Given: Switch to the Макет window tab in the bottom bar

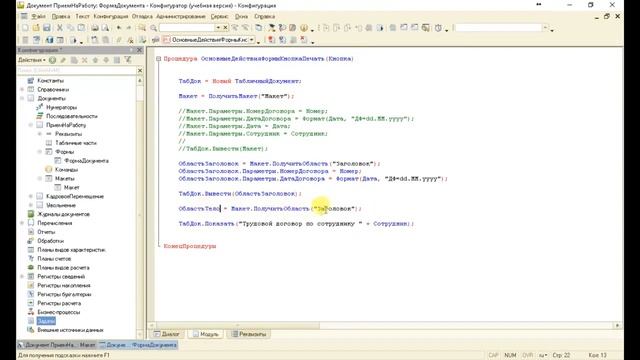Looking at the screenshot, I should coord(57,345).
